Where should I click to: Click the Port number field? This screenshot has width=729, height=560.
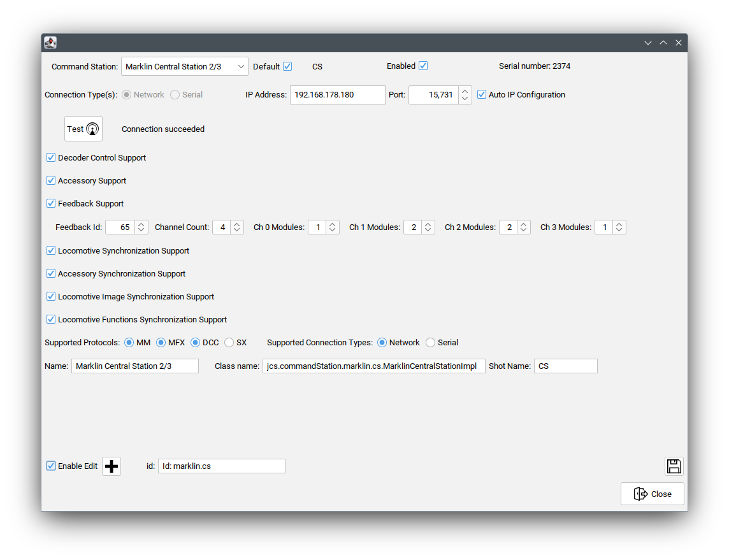[433, 95]
